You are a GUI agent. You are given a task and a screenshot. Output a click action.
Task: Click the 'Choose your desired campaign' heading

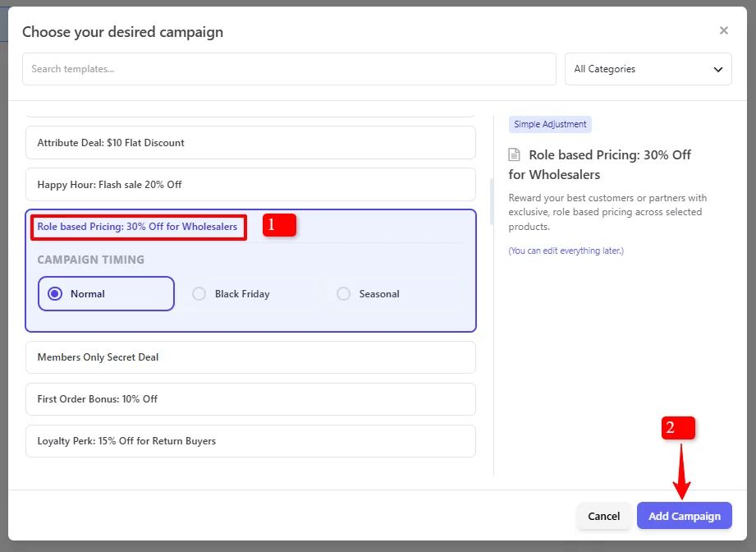122,32
